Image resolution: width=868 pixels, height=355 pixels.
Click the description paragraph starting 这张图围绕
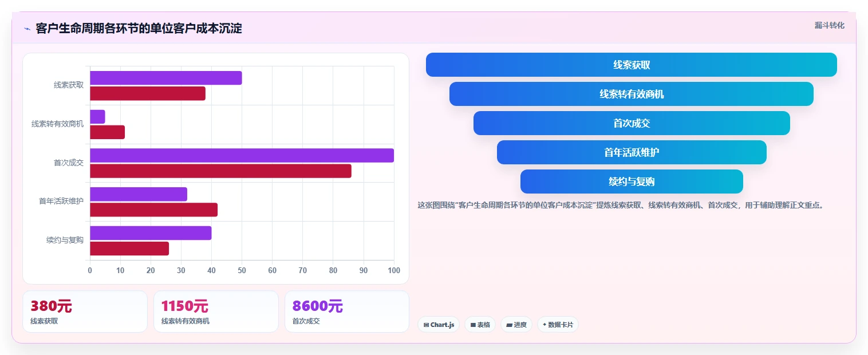621,205
